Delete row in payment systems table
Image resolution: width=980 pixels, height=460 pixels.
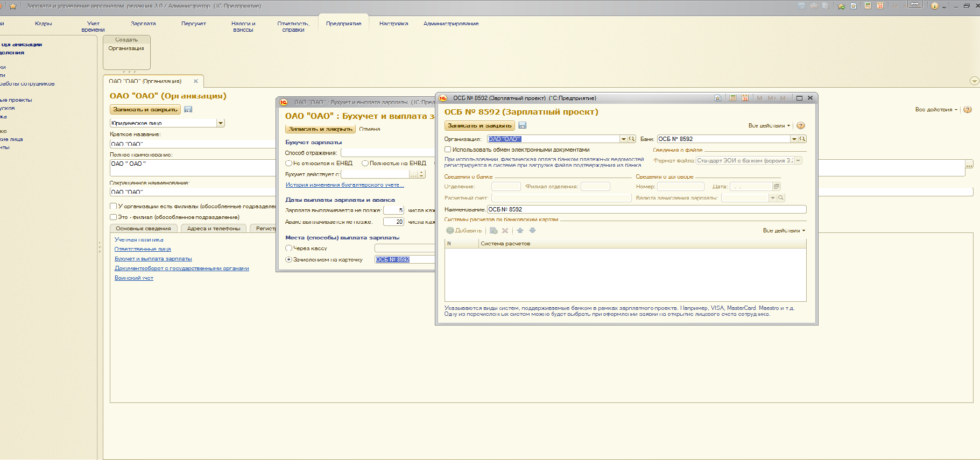click(505, 230)
